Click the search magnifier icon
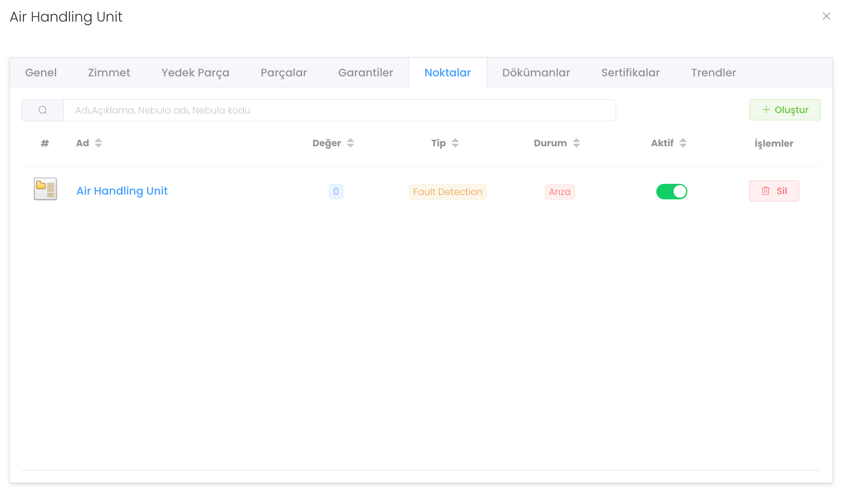The width and height of the screenshot is (844, 504). (x=43, y=110)
